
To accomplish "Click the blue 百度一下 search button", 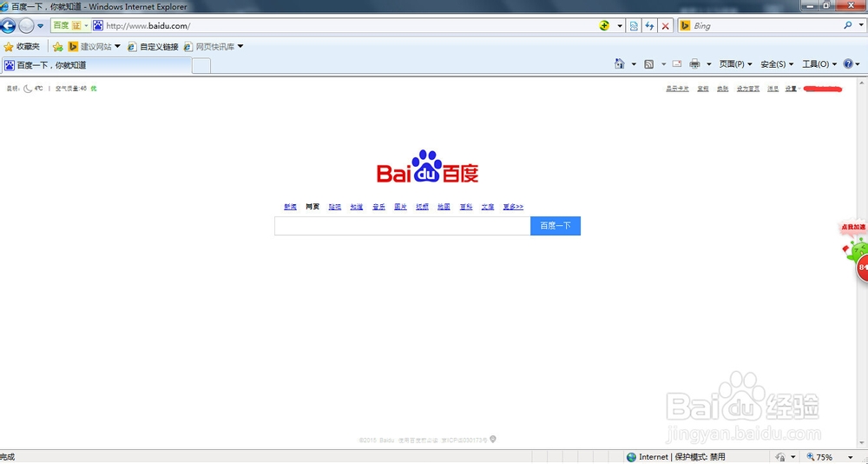I will pos(556,226).
